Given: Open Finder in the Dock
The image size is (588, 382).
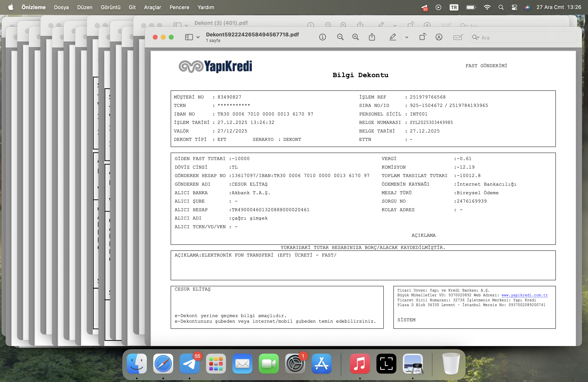Looking at the screenshot, I should (137, 363).
